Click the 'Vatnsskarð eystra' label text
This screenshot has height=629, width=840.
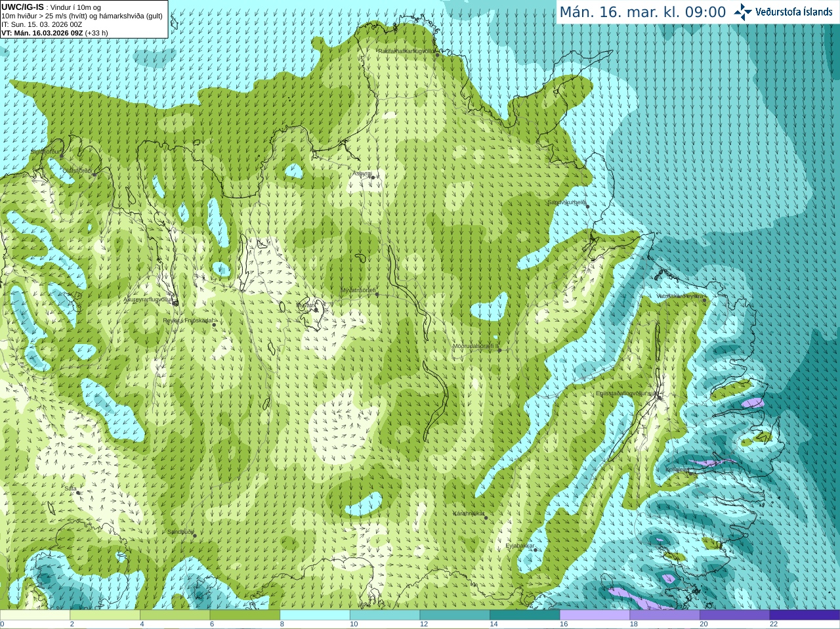tap(680, 296)
